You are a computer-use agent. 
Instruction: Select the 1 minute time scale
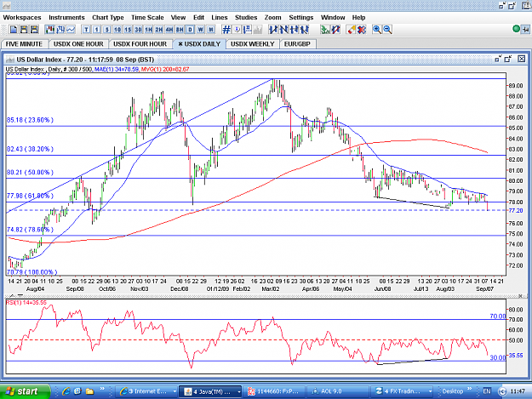97,30
